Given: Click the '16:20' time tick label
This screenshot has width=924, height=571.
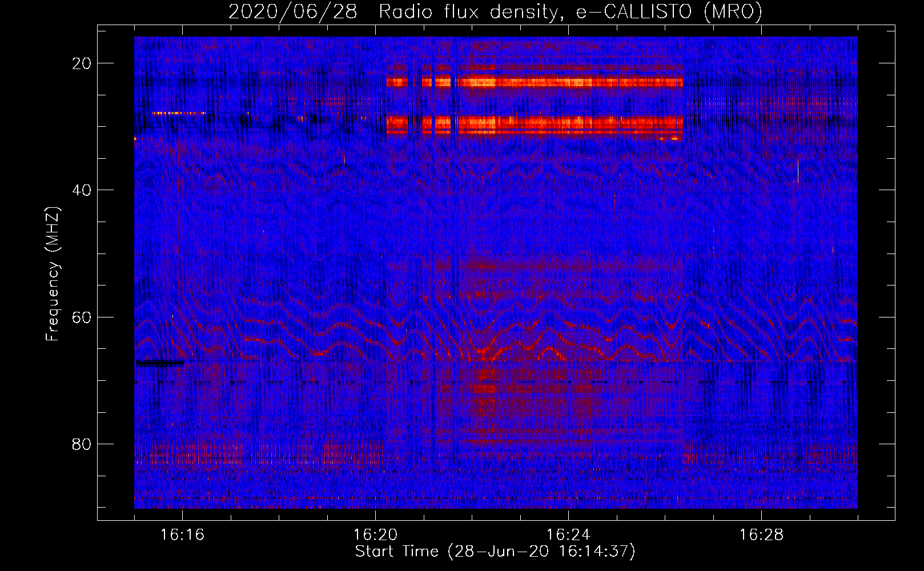Looking at the screenshot, I should pyautogui.click(x=376, y=535).
